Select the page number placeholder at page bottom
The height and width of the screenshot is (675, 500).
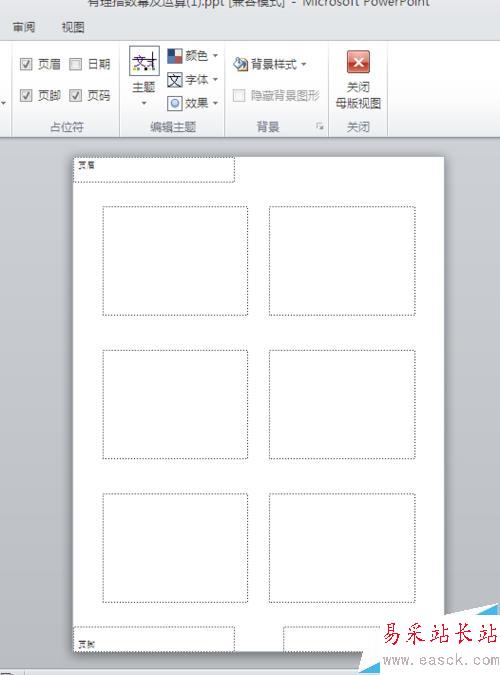(332, 639)
